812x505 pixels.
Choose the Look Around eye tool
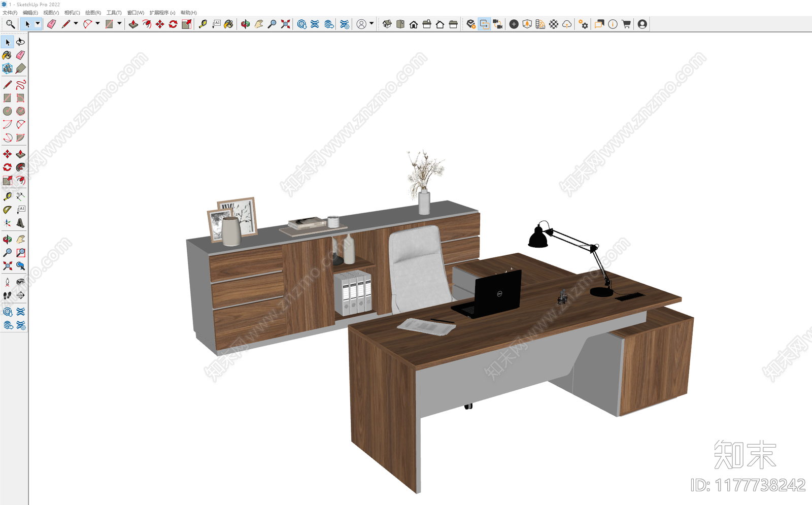tap(21, 282)
